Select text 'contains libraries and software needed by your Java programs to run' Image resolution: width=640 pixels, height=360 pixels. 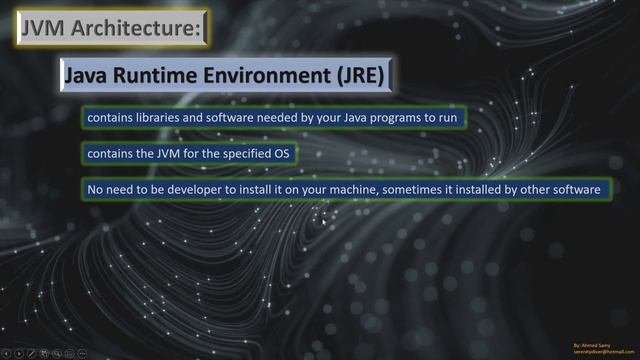tap(273, 118)
